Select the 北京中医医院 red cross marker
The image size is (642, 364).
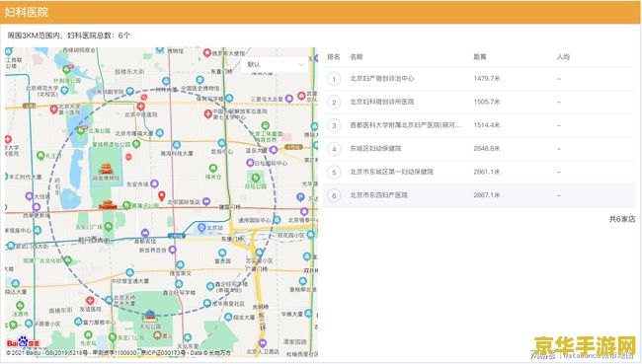[141, 107]
